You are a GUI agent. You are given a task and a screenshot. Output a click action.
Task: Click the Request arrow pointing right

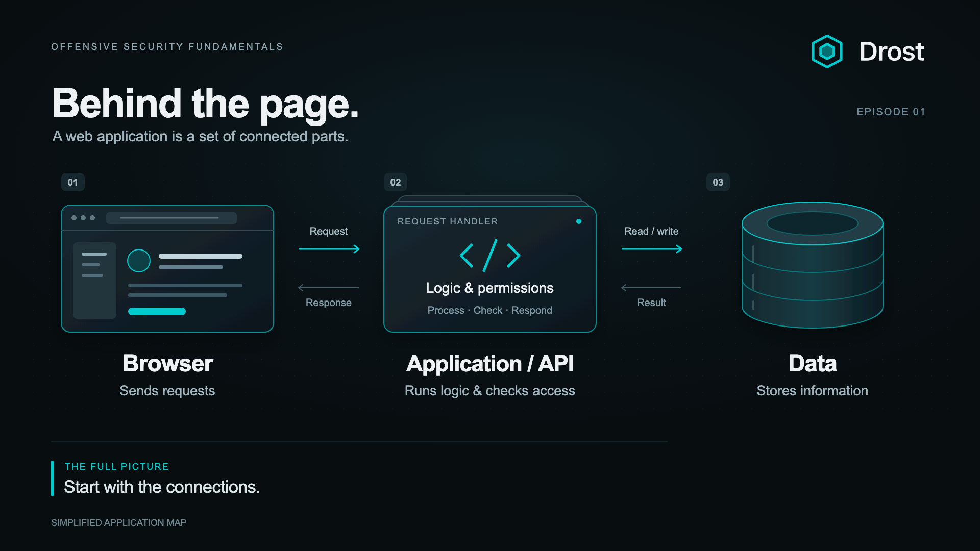[x=329, y=249]
